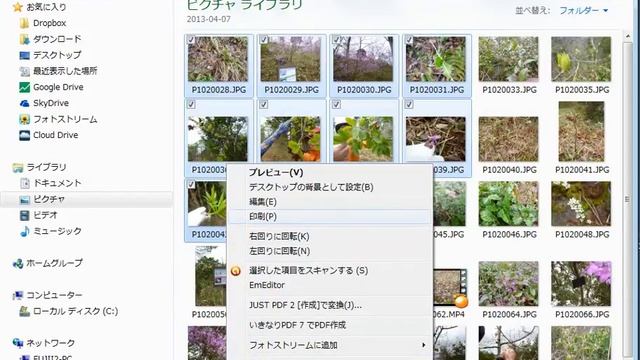Select フォトストリームに追加 menu entry

[x=293, y=345]
